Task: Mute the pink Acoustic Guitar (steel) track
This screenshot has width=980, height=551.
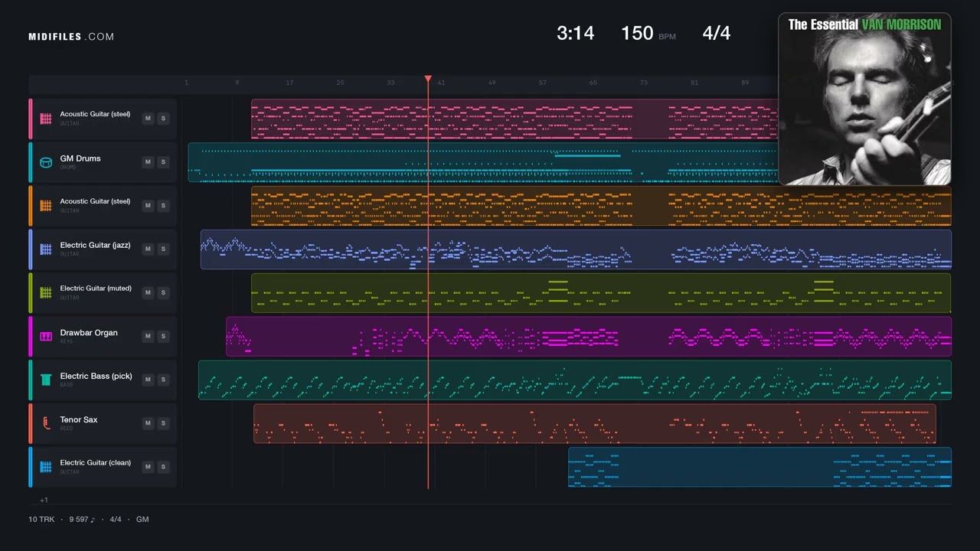Action: click(148, 119)
